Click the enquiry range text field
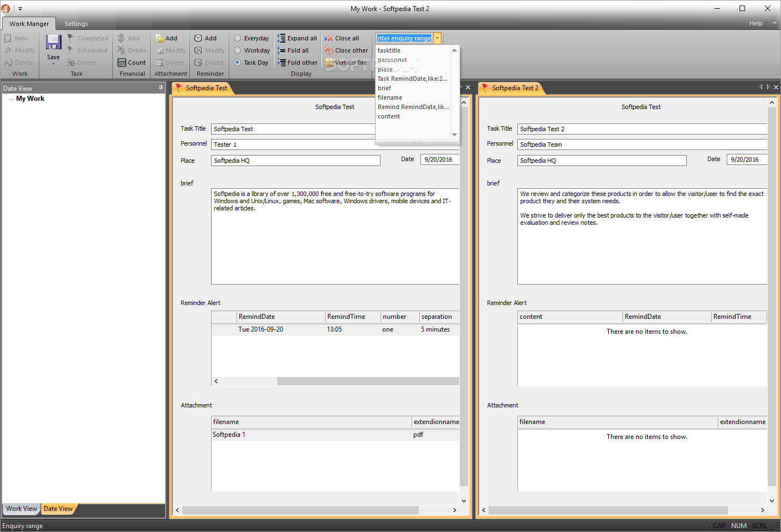781x532 pixels. click(x=404, y=38)
